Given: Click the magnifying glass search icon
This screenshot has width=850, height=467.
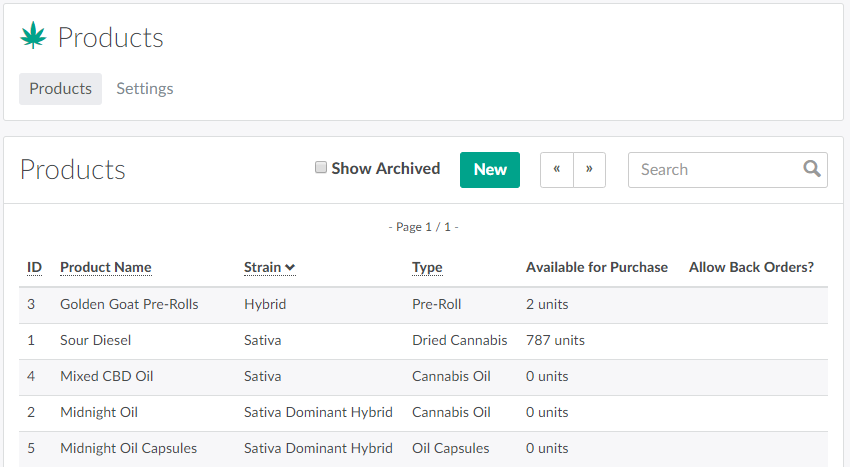Looking at the screenshot, I should click(812, 169).
